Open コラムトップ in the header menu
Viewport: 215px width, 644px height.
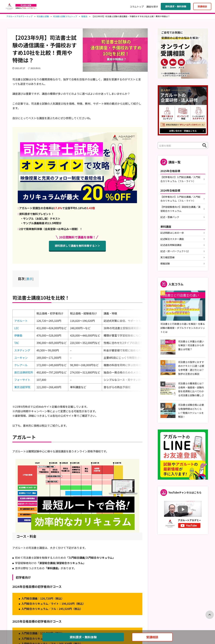[x=137, y=7]
